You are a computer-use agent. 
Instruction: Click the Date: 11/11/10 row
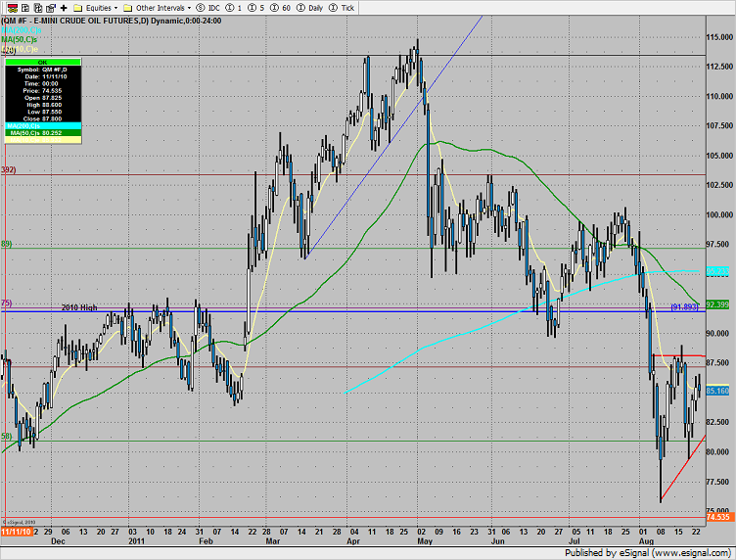(x=43, y=76)
